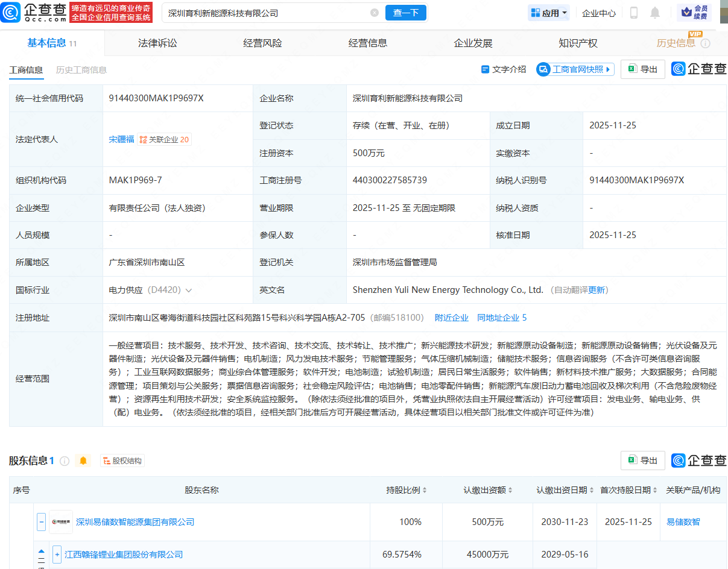Expand the 江西赣锋锂业集团 shareholder row
The image size is (728, 569).
57,555
